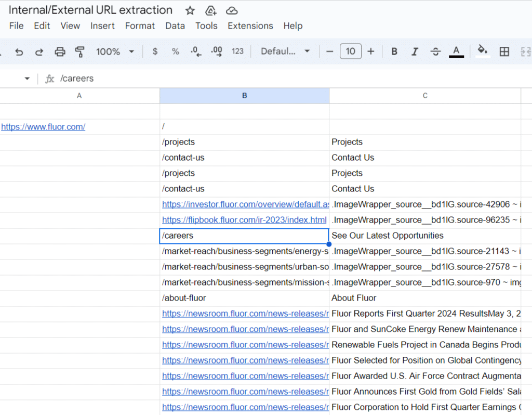Open the borders tool

[504, 51]
